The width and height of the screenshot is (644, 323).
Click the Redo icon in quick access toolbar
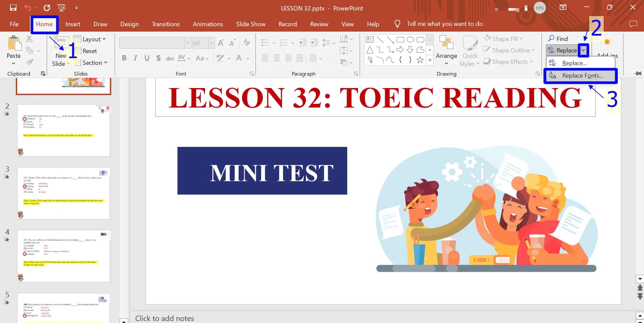point(47,8)
